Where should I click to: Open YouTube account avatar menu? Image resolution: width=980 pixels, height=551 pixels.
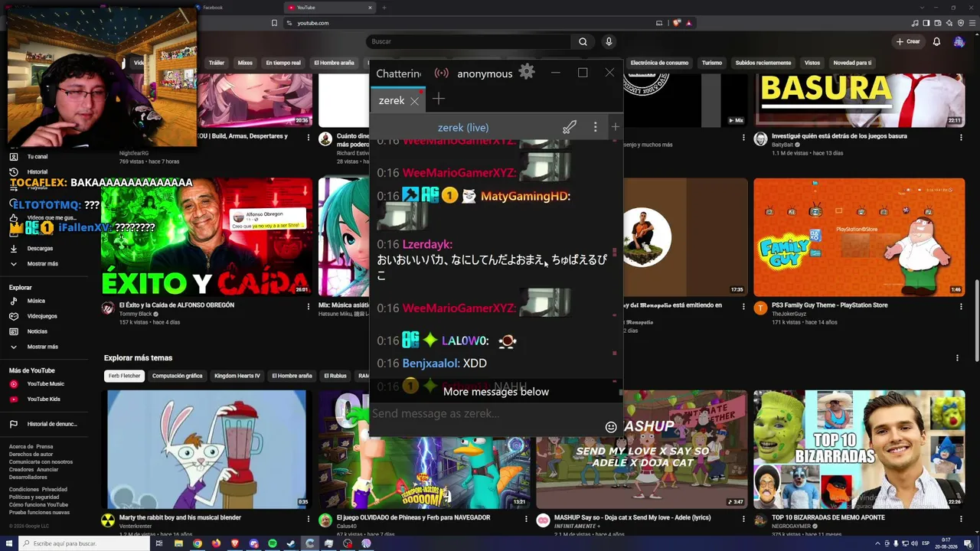(x=959, y=41)
